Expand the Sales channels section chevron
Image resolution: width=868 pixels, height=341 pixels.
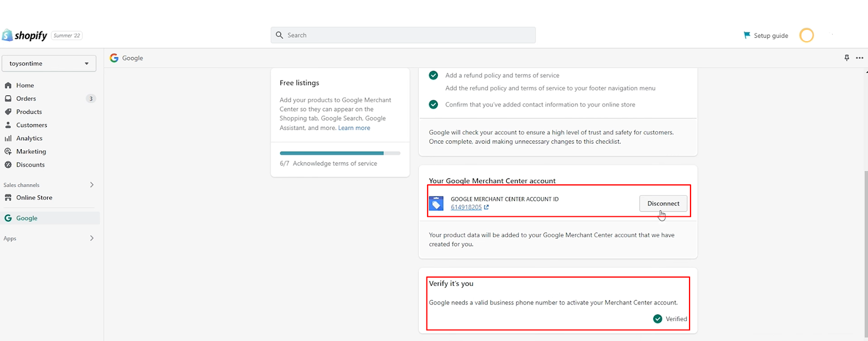(x=92, y=185)
